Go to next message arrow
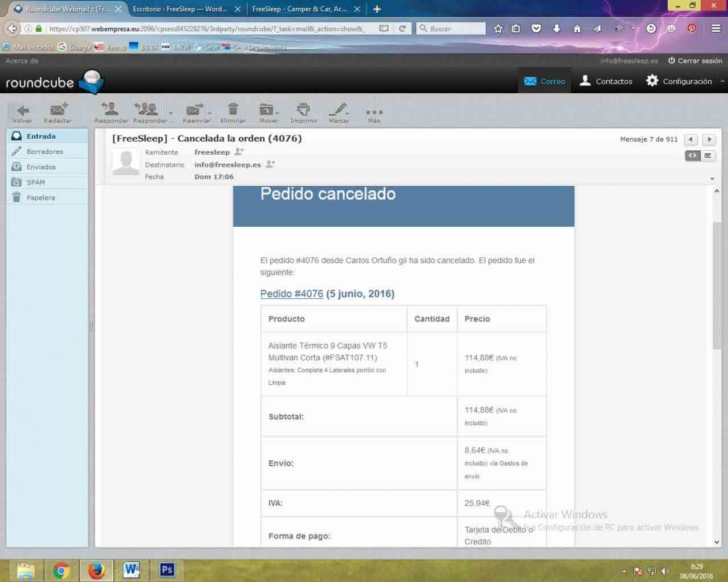Image resolution: width=728 pixels, height=582 pixels. pyautogui.click(x=709, y=140)
